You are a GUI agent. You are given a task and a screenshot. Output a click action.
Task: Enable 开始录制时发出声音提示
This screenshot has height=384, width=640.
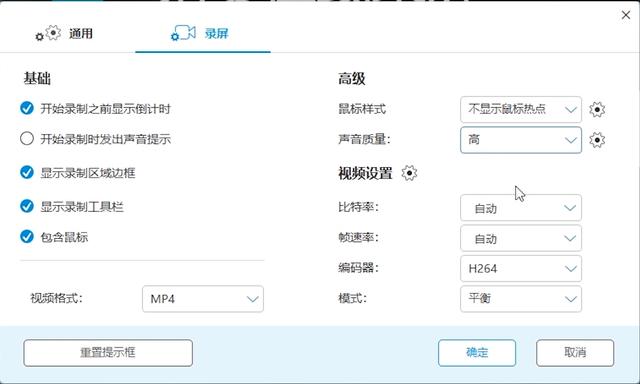[27, 139]
